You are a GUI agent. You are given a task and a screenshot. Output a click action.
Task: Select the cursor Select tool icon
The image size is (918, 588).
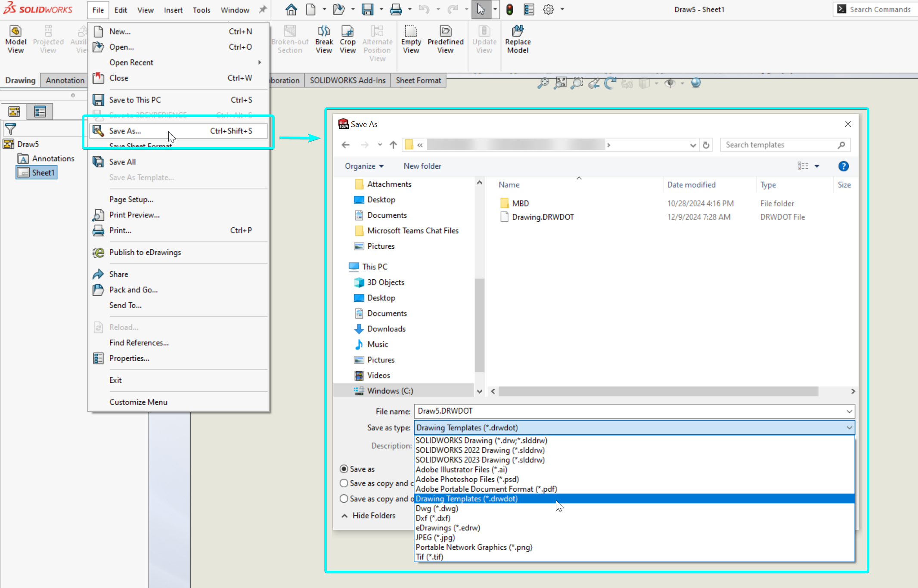[x=481, y=9]
